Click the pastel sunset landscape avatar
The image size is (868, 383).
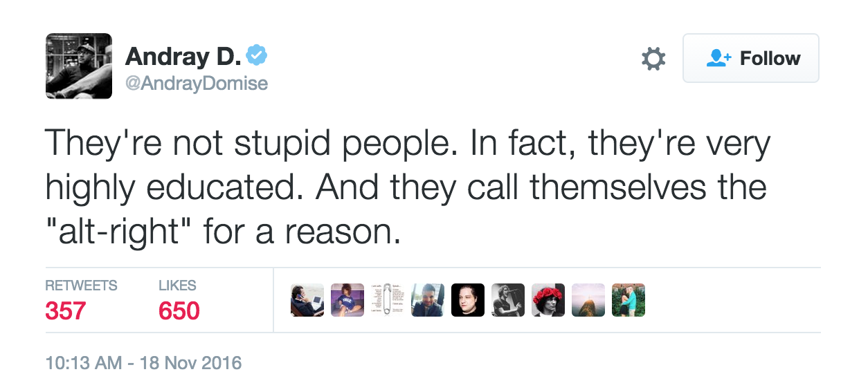pyautogui.click(x=588, y=300)
